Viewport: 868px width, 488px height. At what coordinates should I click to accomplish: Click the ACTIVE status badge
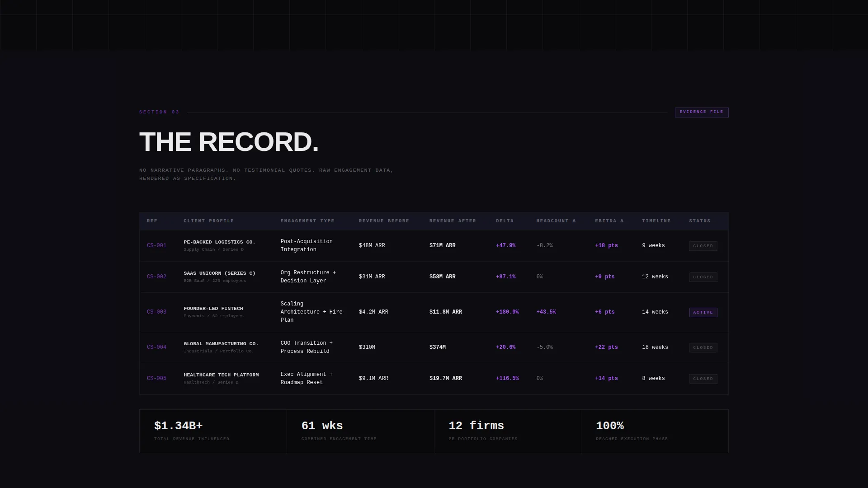pos(703,312)
